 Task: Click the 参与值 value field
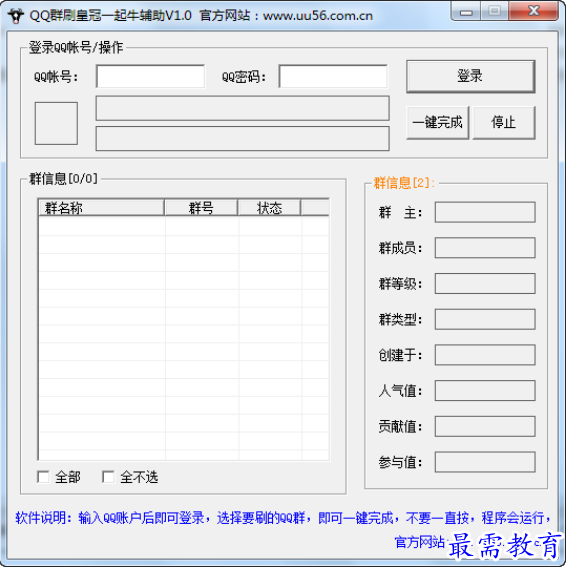[x=485, y=462]
